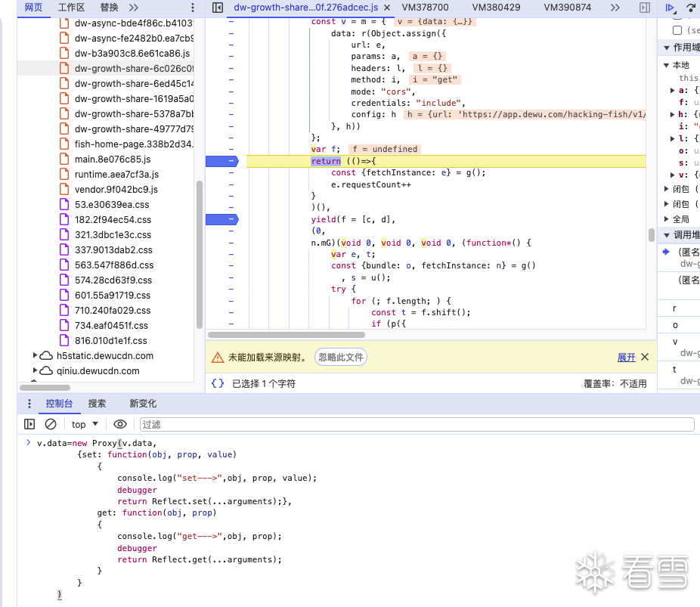
Task: Open the top execution context dropdown
Action: click(x=85, y=425)
